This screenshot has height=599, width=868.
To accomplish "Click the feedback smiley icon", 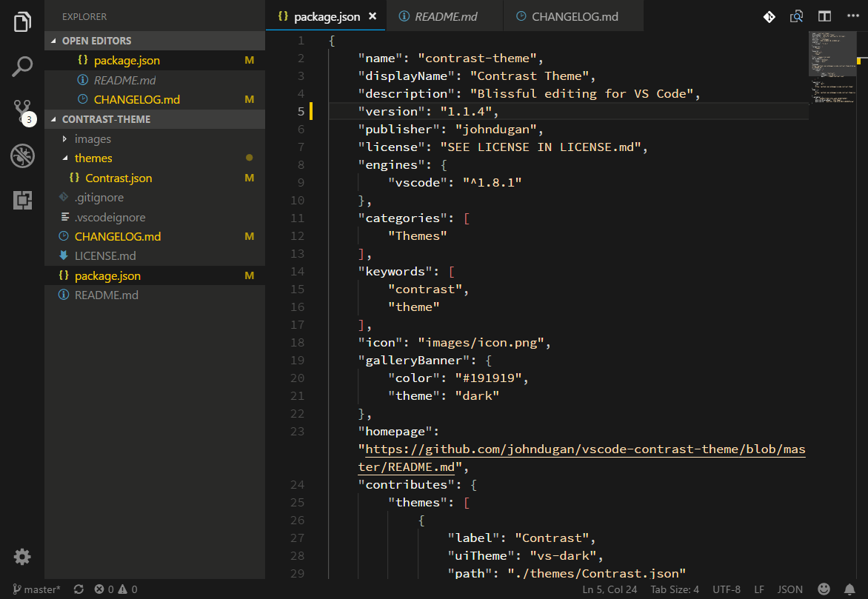I will (824, 589).
